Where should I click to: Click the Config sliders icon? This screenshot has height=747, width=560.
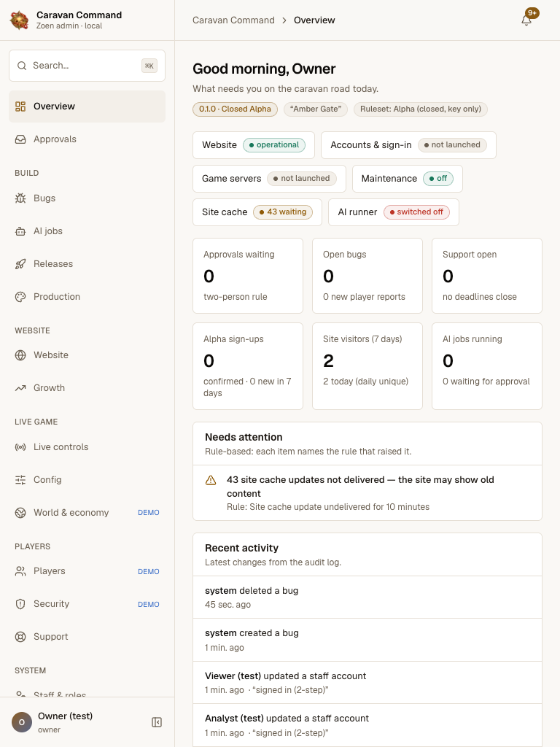click(20, 480)
